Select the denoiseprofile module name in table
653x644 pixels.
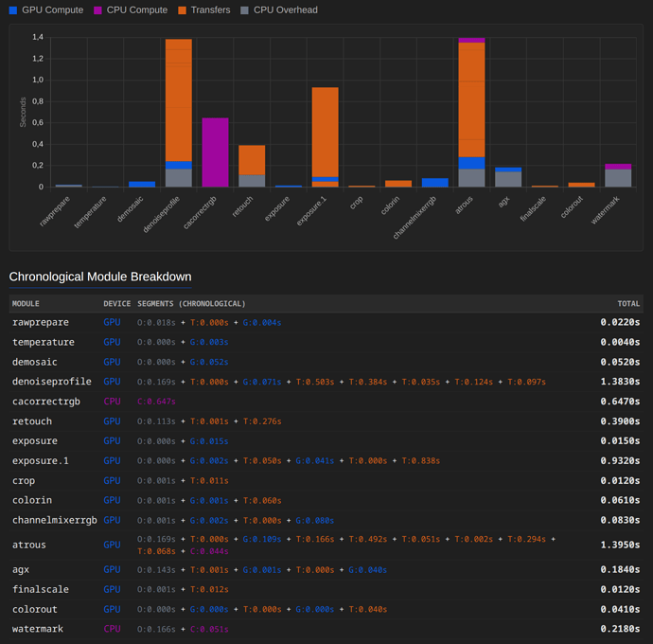pos(52,382)
